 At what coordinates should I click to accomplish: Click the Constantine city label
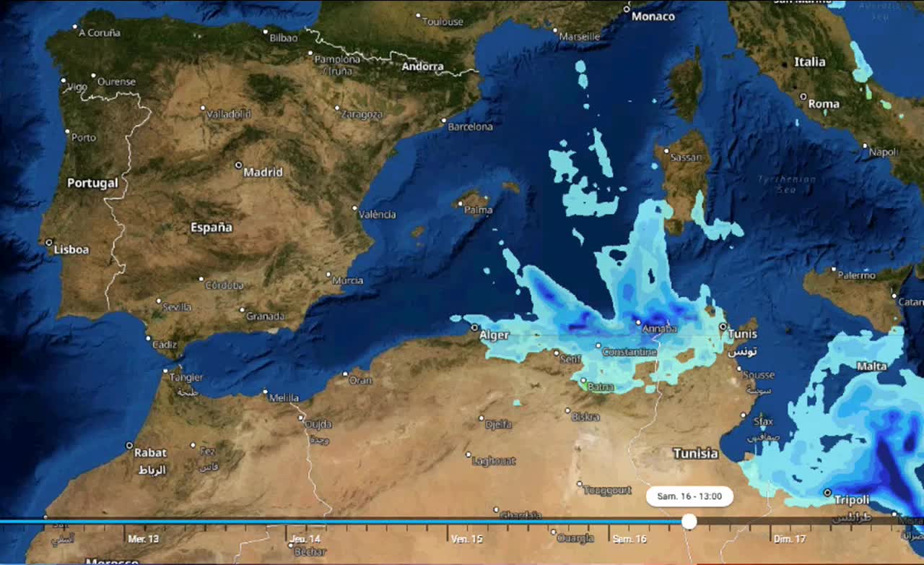(629, 352)
